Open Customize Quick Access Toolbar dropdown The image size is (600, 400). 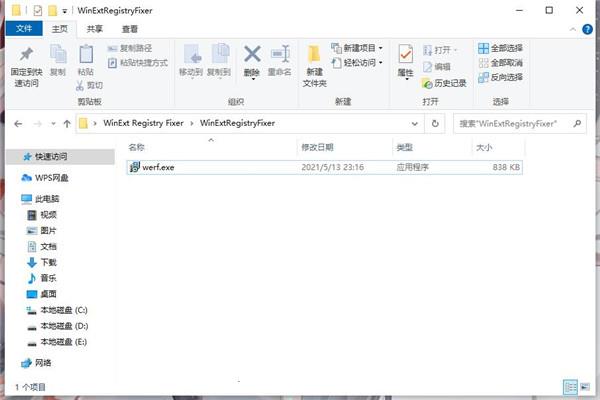click(65, 11)
